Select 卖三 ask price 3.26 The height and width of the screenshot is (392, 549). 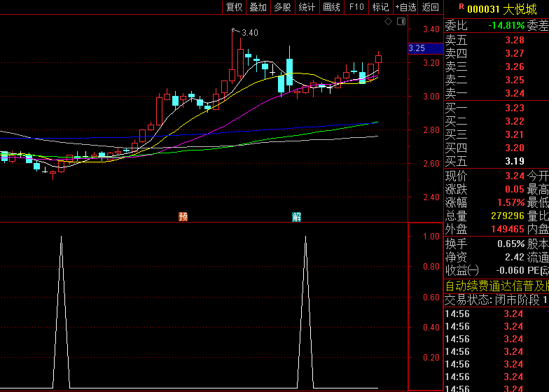tap(515, 67)
